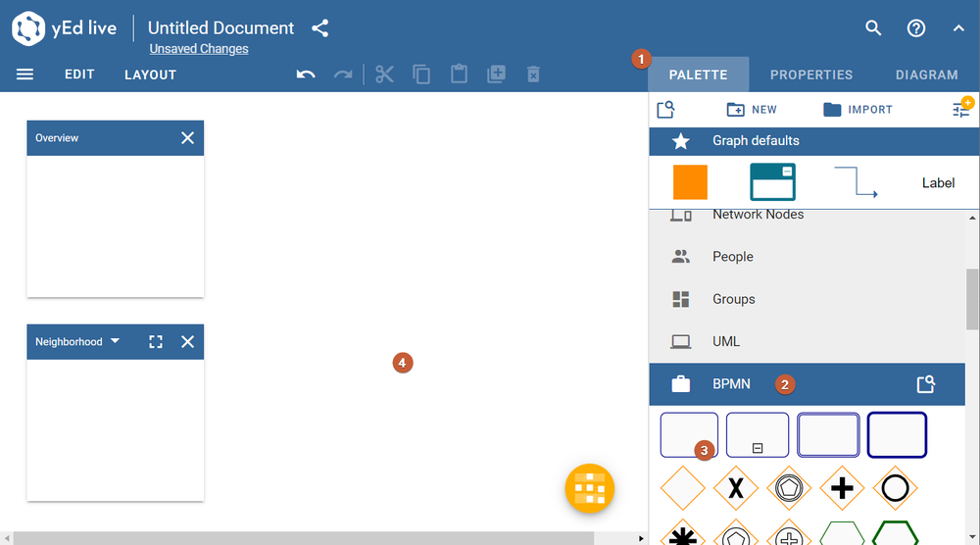Collapse the BPMN palette section
Viewport: 980px width, 545px height.
(x=807, y=383)
